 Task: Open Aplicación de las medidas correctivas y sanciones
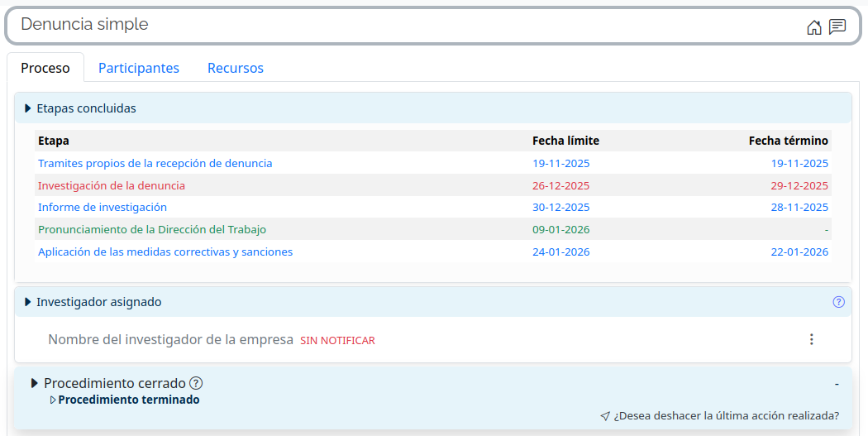pyautogui.click(x=165, y=252)
